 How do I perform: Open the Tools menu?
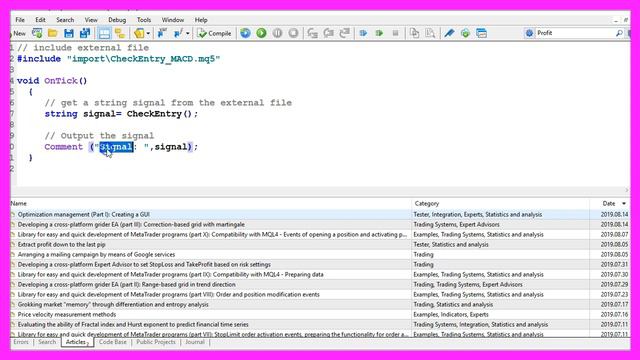click(144, 20)
